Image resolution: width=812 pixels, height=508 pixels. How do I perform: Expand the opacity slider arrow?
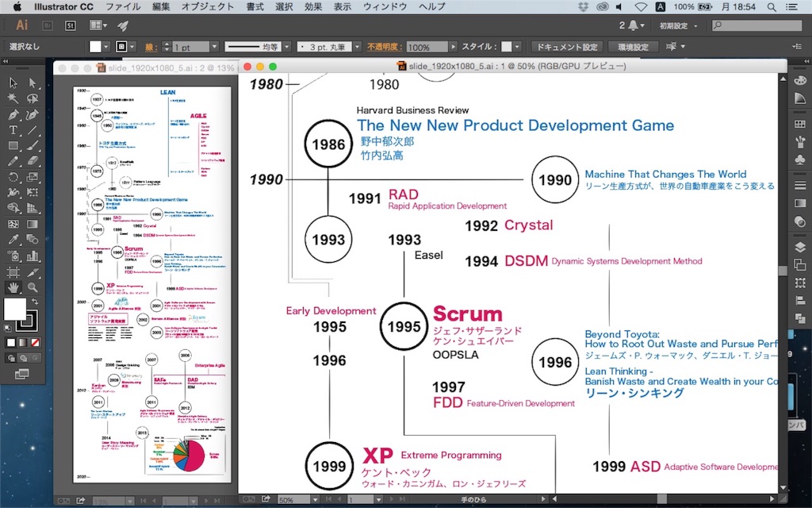[x=453, y=47]
